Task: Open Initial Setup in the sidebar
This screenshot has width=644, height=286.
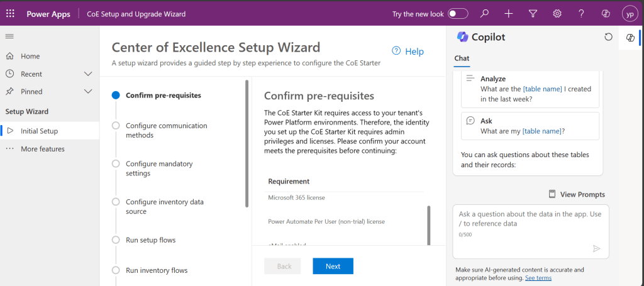Action: [x=39, y=131]
